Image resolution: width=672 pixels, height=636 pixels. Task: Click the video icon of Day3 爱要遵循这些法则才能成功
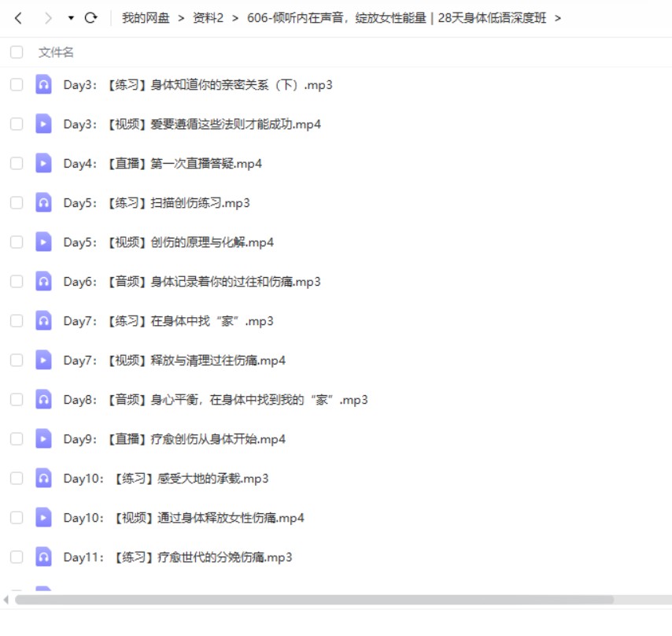tap(43, 124)
